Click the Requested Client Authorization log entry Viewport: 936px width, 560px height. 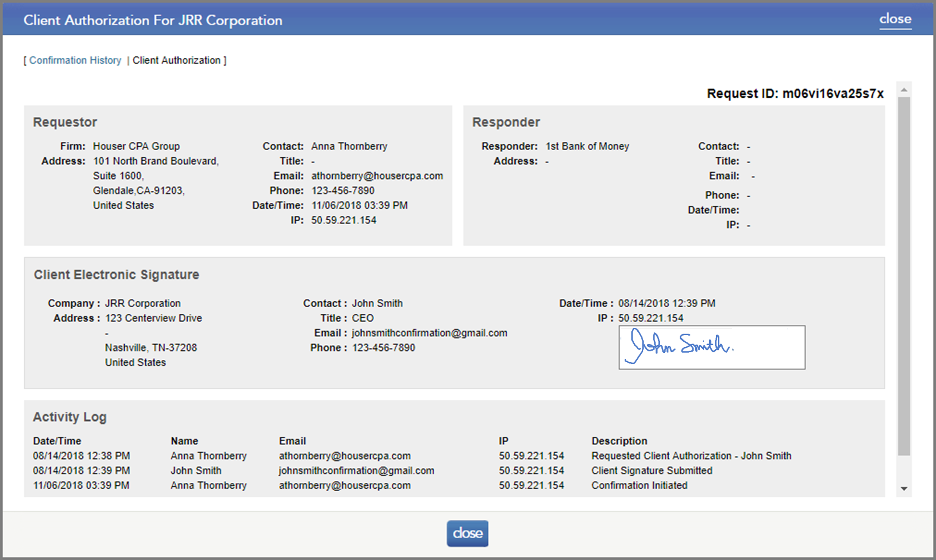coord(691,456)
